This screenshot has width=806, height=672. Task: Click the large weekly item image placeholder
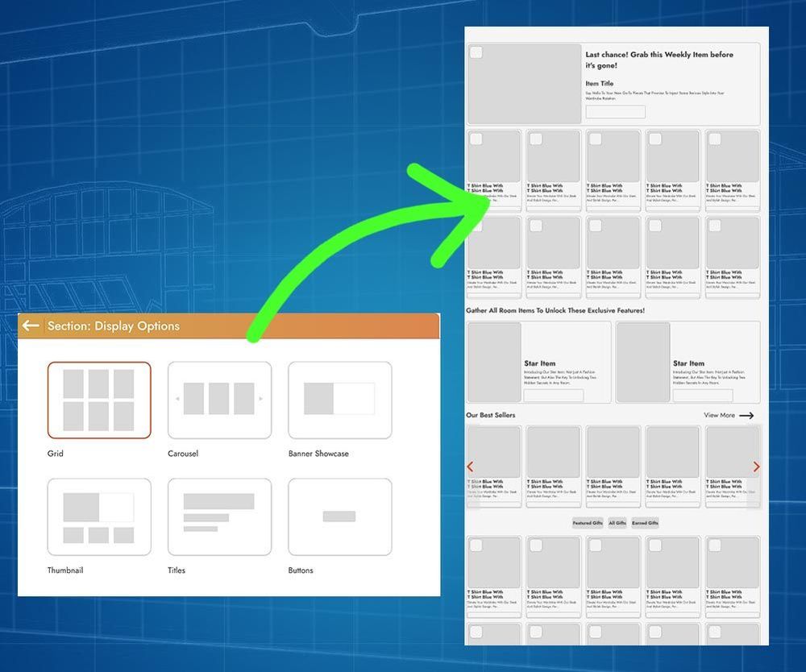(524, 85)
